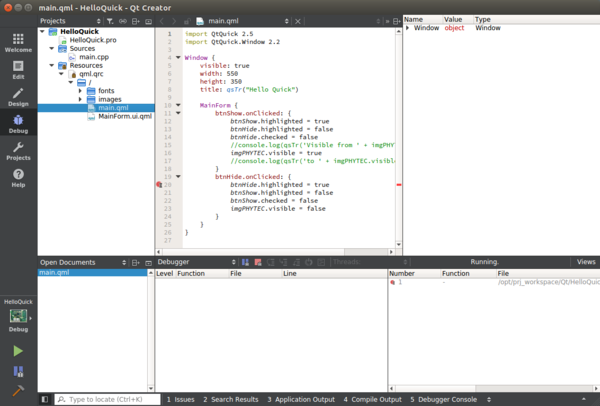Collapse the Resources folder
The width and height of the screenshot is (600, 406).
point(52,65)
